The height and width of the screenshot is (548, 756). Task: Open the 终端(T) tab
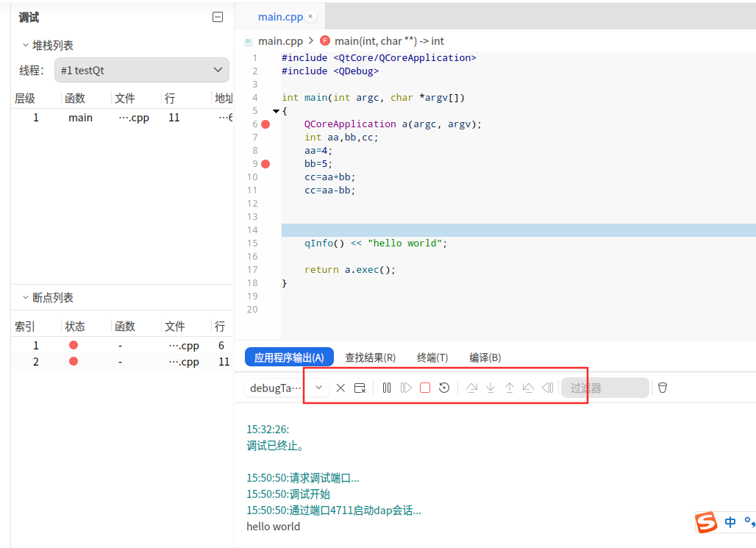point(432,357)
